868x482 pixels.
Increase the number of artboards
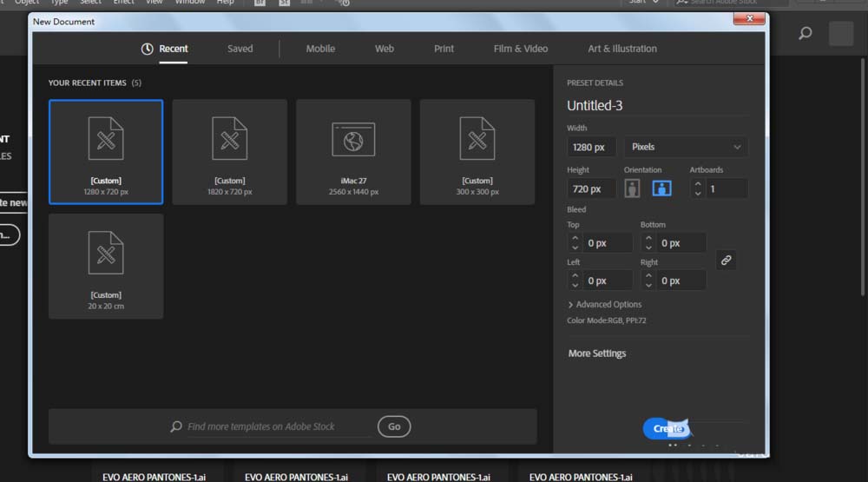(x=698, y=184)
